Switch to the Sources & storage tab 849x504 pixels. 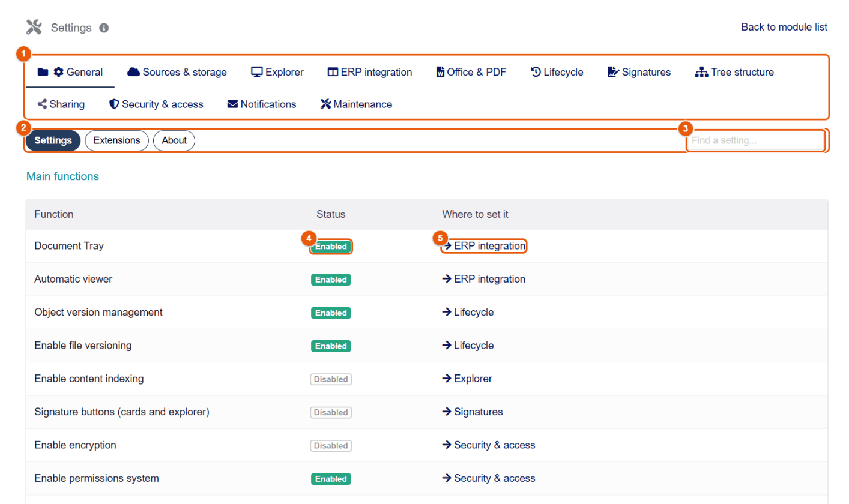(x=177, y=72)
